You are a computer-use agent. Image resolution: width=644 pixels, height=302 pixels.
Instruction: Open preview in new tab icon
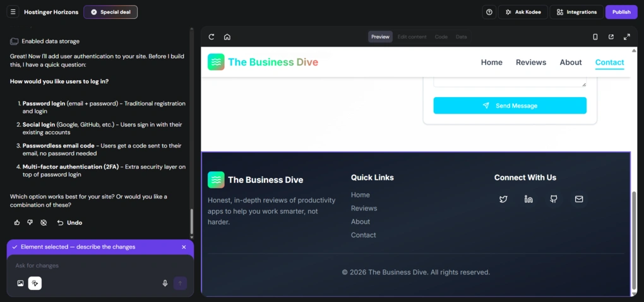coord(611,37)
